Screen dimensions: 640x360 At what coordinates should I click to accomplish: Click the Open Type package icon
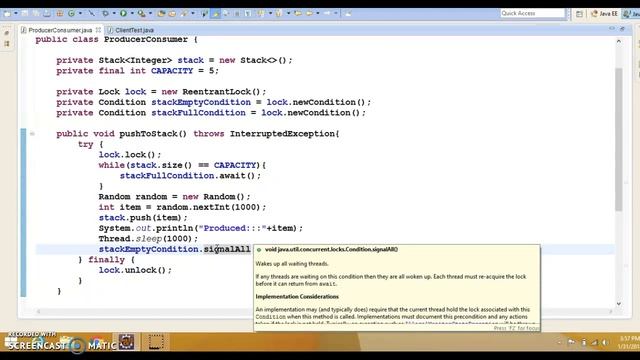point(161,13)
